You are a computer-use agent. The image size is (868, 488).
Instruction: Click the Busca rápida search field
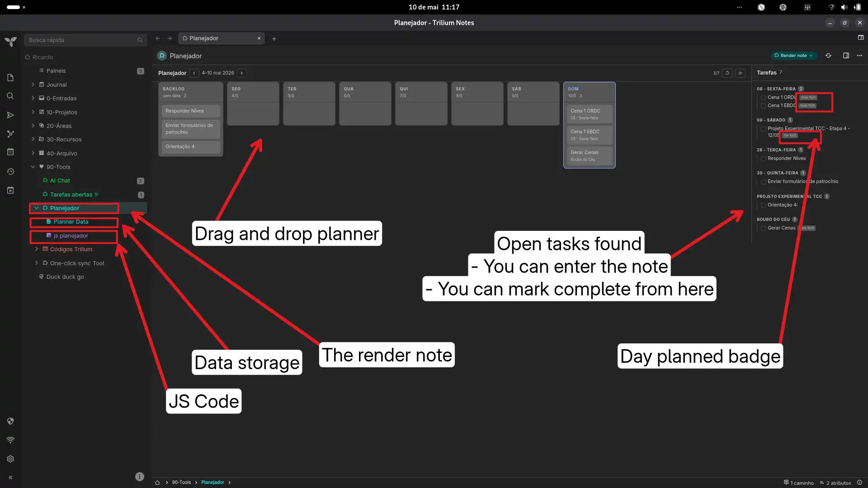coord(85,40)
